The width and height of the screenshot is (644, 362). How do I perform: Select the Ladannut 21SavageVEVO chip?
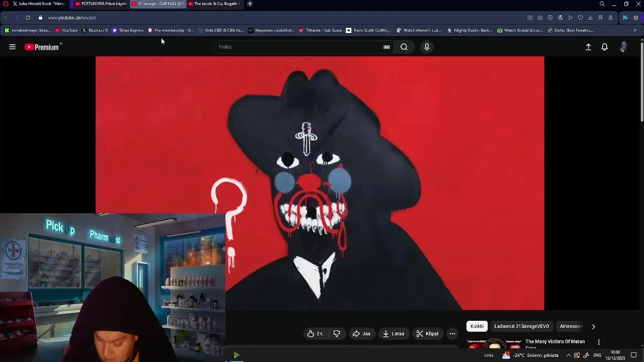click(x=521, y=326)
